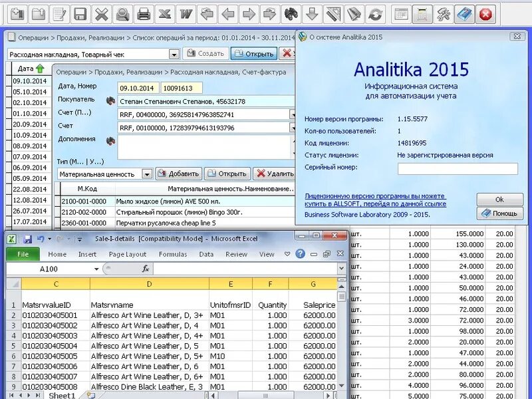Screen dimensions: 532x399
Task: Expand the Excel Name Box dropdown
Action: pyautogui.click(x=96, y=269)
